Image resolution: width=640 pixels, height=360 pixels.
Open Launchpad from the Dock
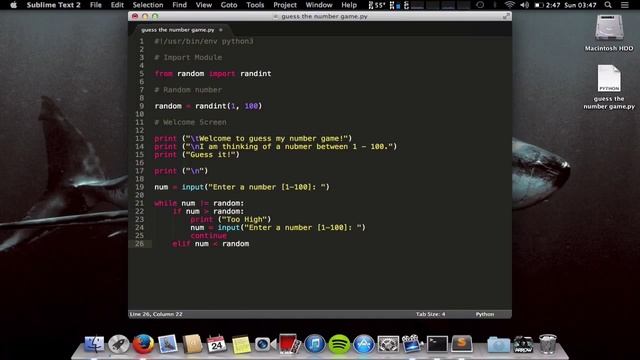click(118, 344)
